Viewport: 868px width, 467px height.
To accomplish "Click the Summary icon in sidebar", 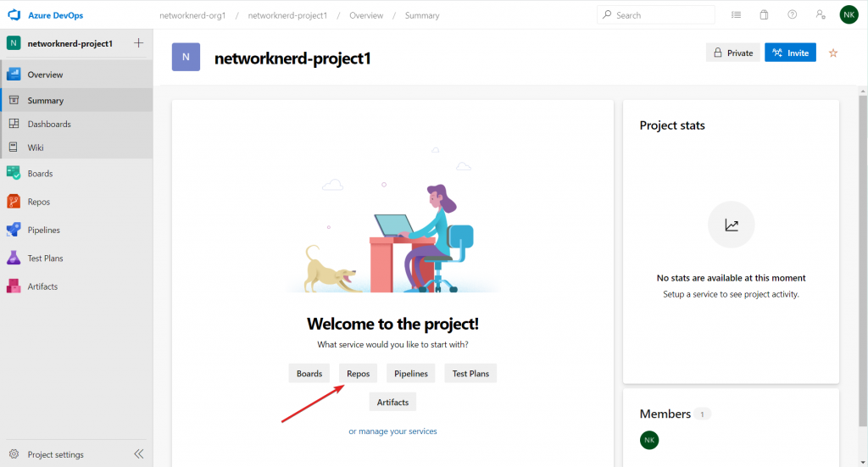I will [14, 100].
